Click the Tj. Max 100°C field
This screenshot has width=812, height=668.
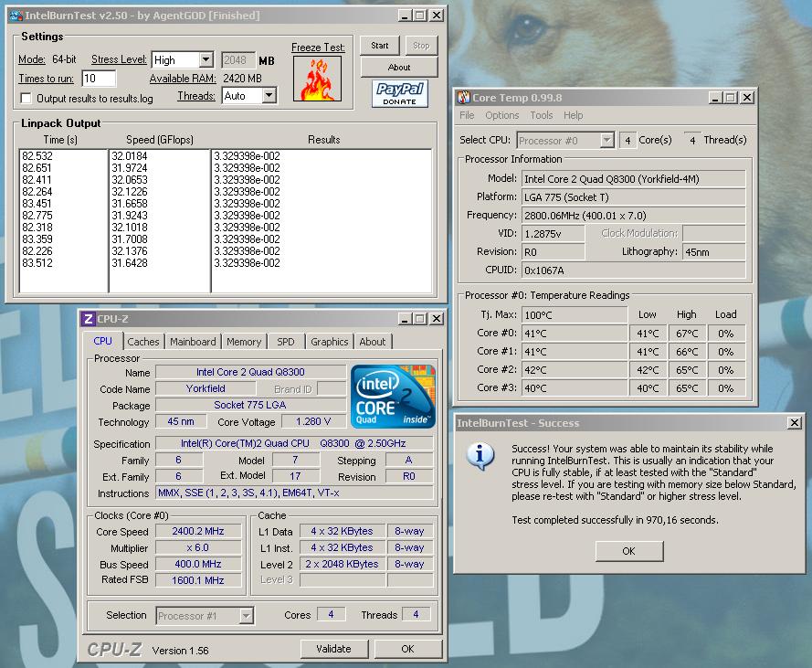[575, 314]
